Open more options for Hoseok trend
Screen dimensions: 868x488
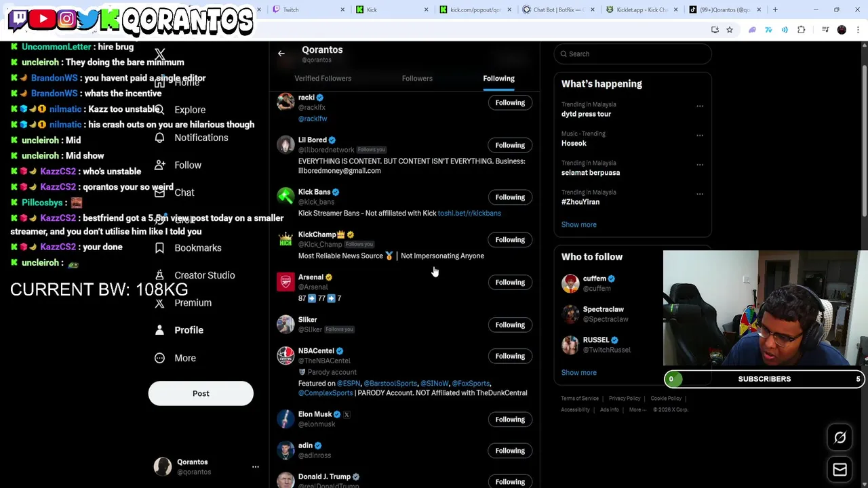tap(700, 136)
